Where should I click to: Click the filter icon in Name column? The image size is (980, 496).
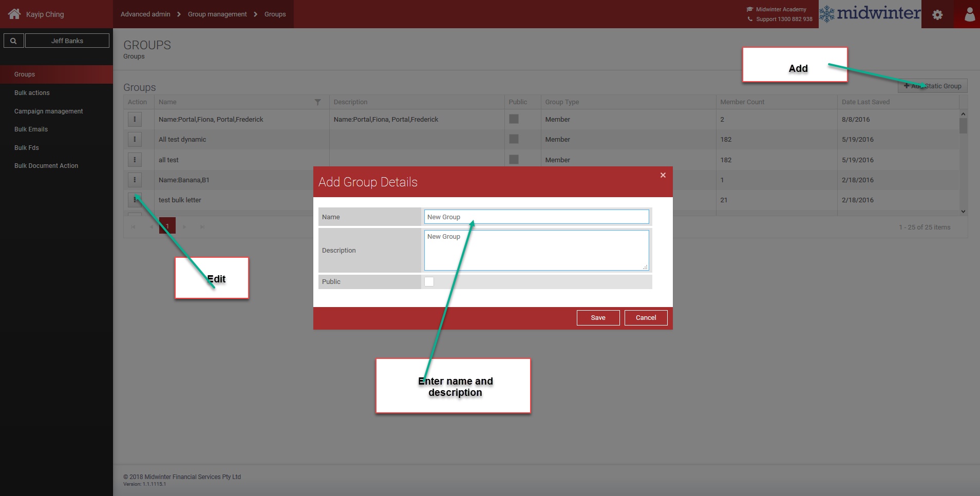pyautogui.click(x=317, y=102)
